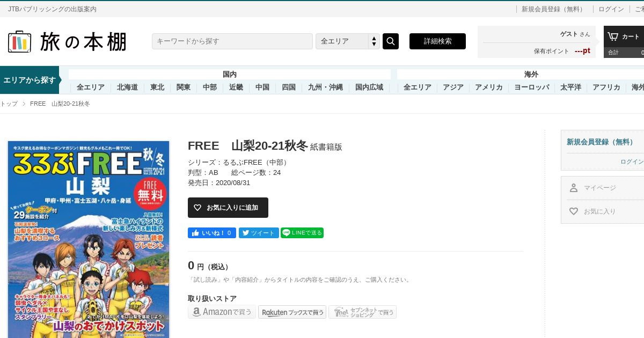Select the 四国 area
Screen dimensions: 644x338
[x=289, y=87]
